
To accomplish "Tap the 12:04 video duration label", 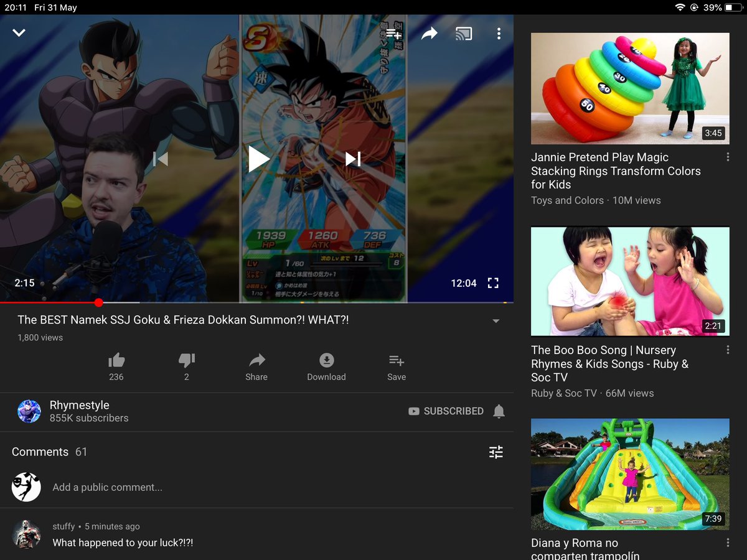I will [464, 283].
